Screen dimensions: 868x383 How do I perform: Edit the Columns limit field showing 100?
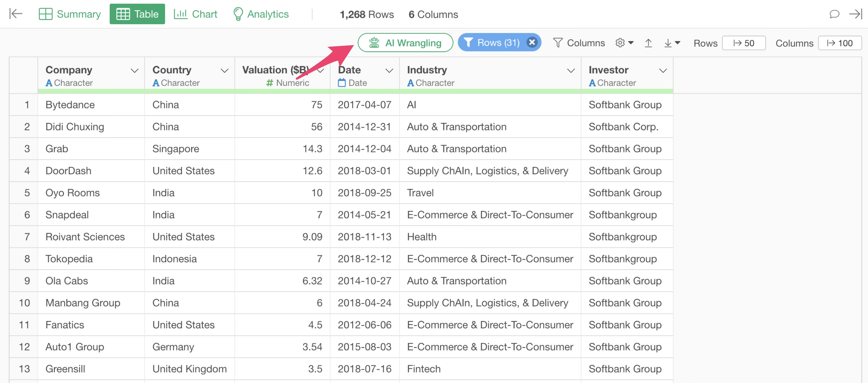pyautogui.click(x=840, y=43)
